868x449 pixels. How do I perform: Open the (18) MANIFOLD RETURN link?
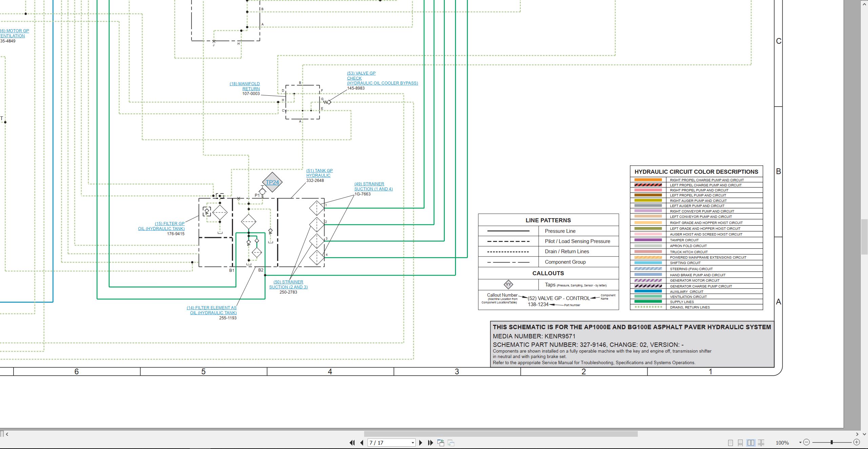[x=244, y=86]
